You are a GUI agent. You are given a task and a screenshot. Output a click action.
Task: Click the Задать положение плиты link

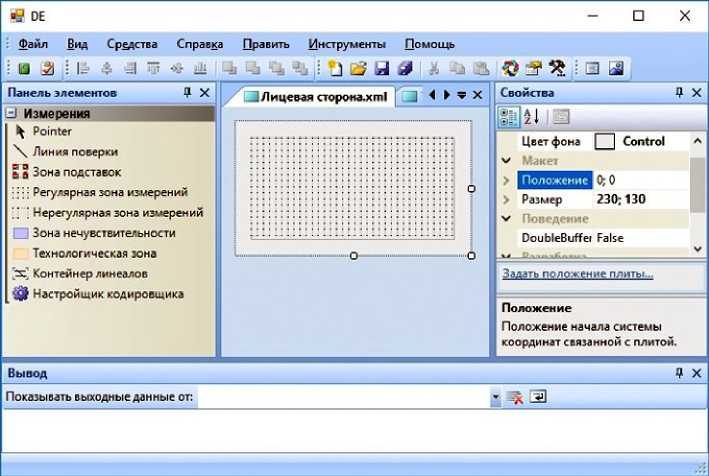577,273
